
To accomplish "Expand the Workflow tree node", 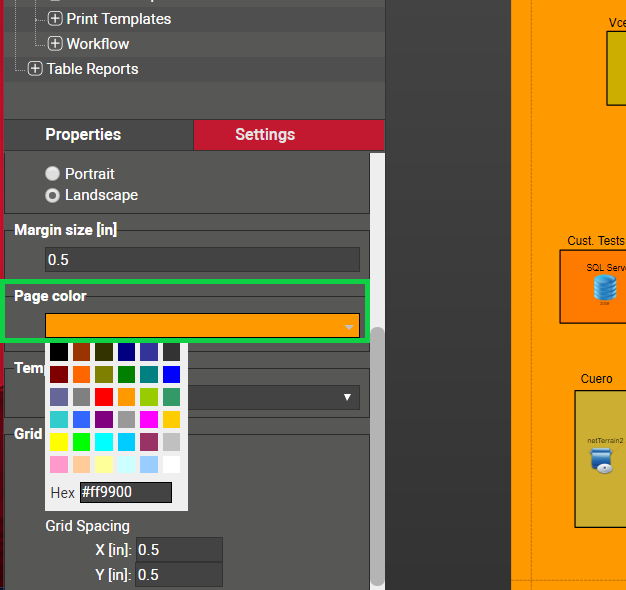I will [x=55, y=44].
